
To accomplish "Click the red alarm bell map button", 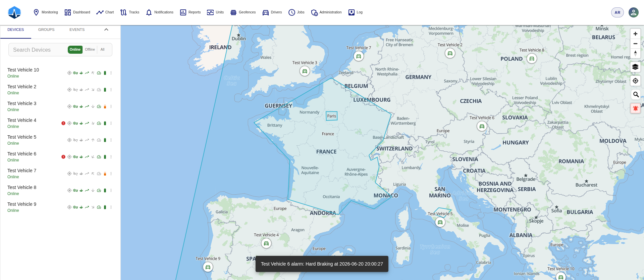I will click(635, 108).
